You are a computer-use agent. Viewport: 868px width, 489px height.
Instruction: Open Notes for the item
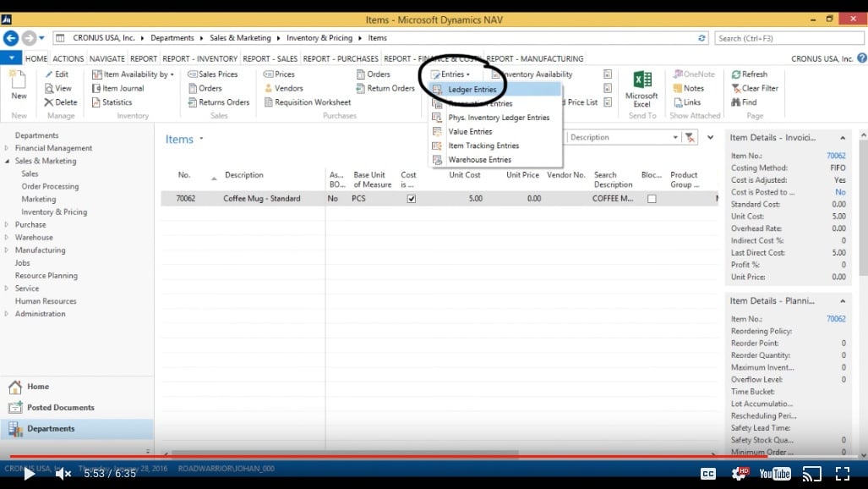coord(688,88)
